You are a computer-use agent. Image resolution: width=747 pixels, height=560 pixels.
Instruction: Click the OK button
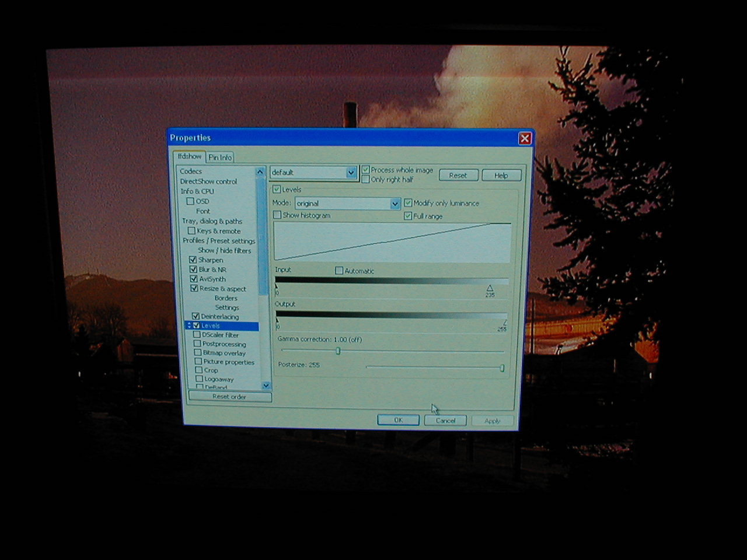[398, 420]
